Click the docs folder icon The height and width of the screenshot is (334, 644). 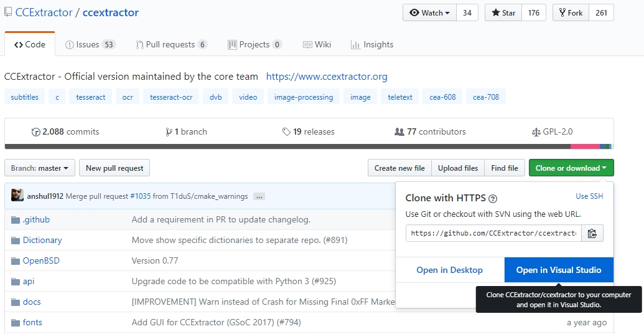click(16, 302)
